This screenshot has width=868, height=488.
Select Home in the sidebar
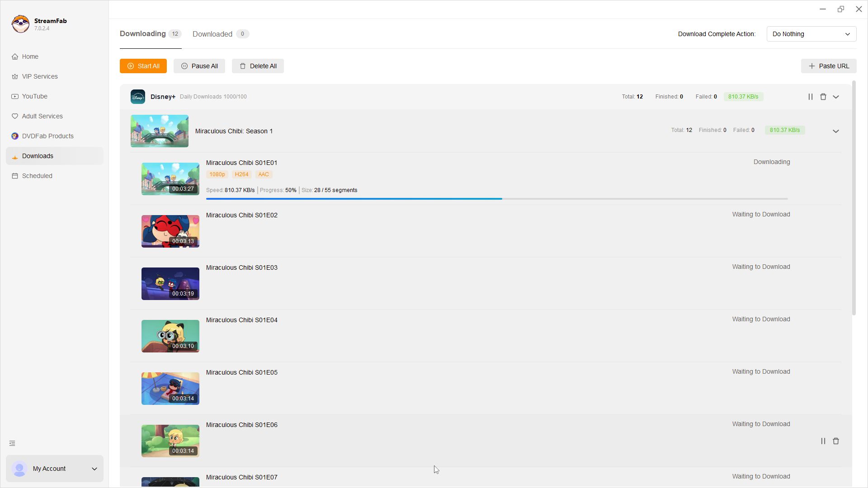click(x=55, y=56)
